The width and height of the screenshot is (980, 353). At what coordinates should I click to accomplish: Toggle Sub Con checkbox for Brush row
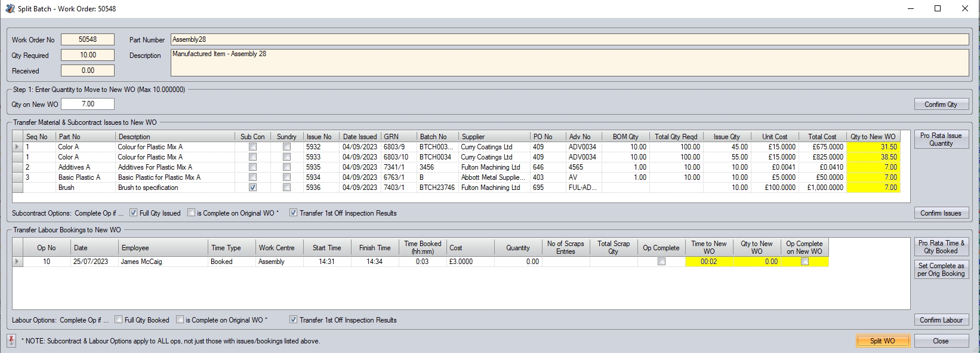click(x=253, y=188)
